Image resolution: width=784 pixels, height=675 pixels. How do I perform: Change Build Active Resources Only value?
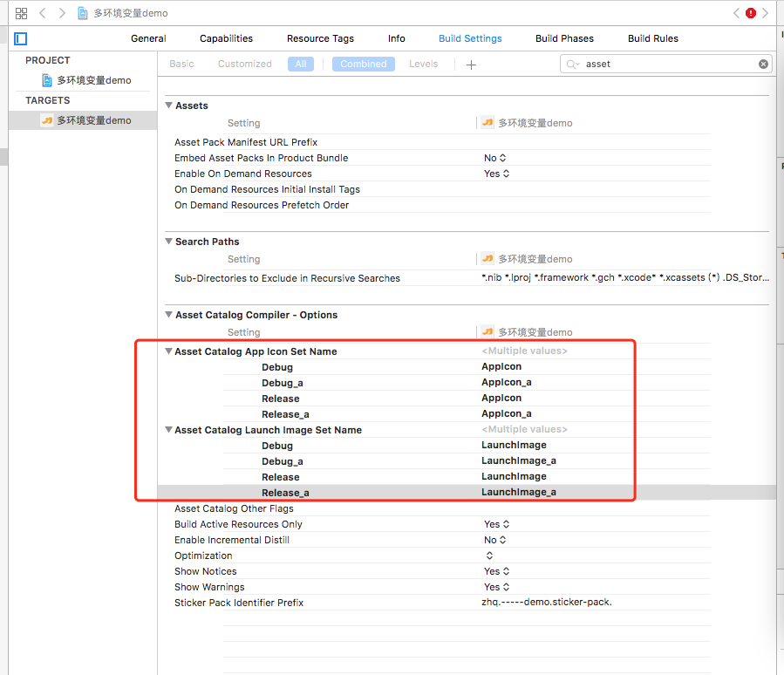point(496,524)
